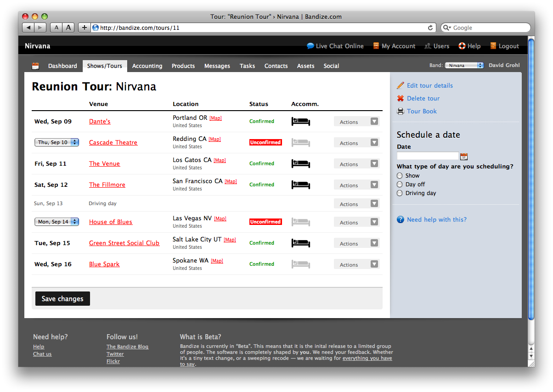Click the My Account icon

click(376, 46)
